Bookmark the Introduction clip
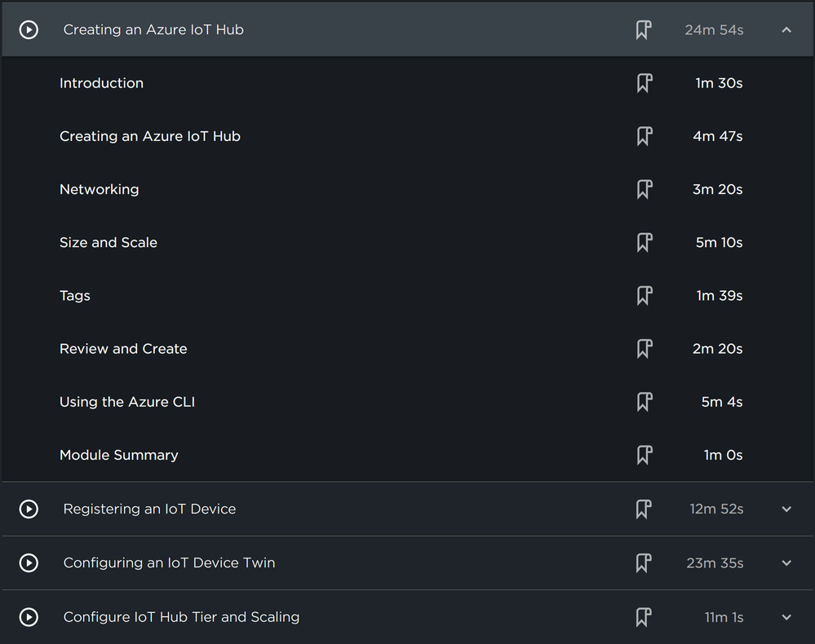815x644 pixels. point(644,83)
